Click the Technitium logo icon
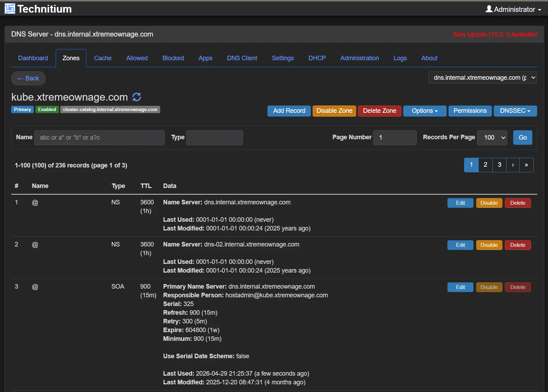Viewport: 548px width, 392px height. click(x=10, y=9)
